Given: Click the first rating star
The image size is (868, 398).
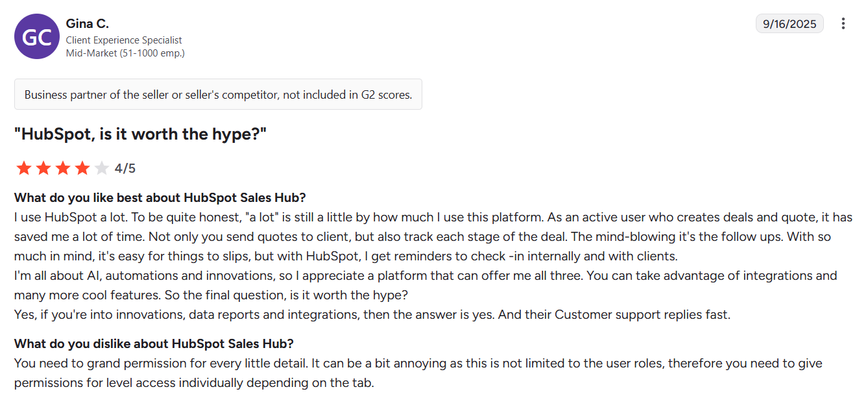Looking at the screenshot, I should [x=24, y=169].
